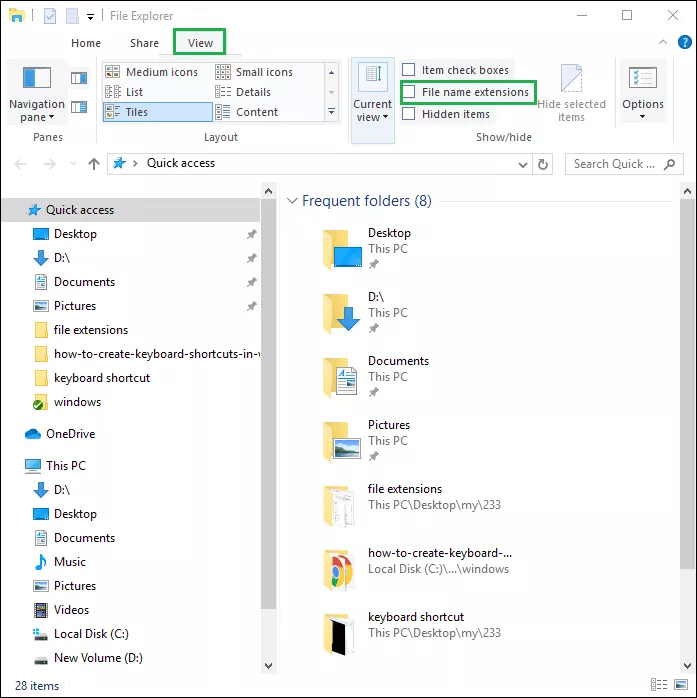The height and width of the screenshot is (698, 697).
Task: Open the Navigation pane dropdown
Action: pyautogui.click(x=37, y=93)
